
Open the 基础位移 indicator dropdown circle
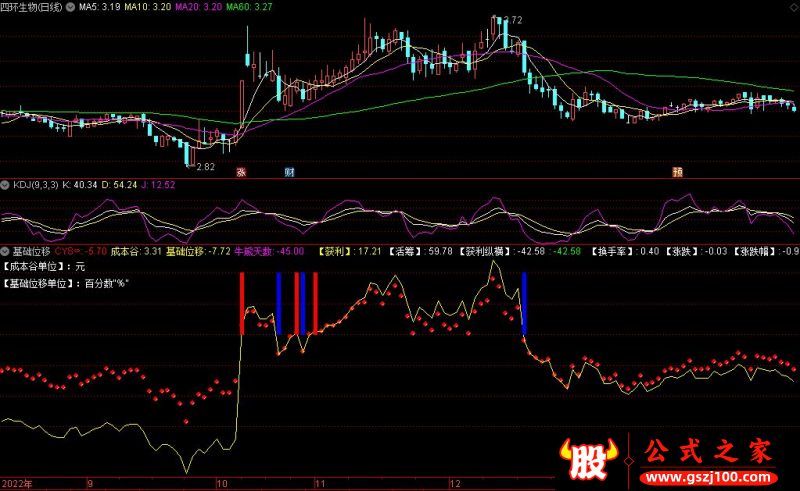coord(5,251)
